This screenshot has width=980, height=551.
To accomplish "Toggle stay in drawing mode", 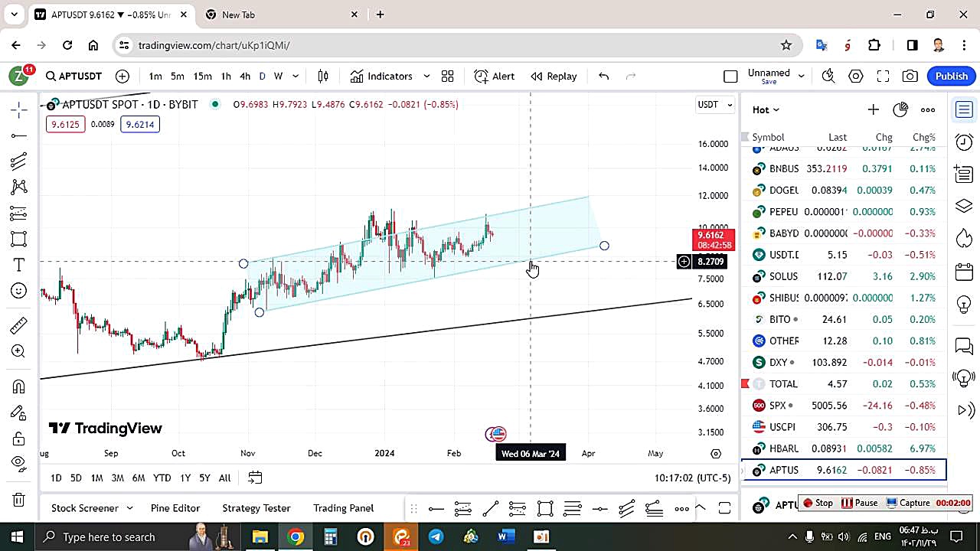I will pos(19,413).
